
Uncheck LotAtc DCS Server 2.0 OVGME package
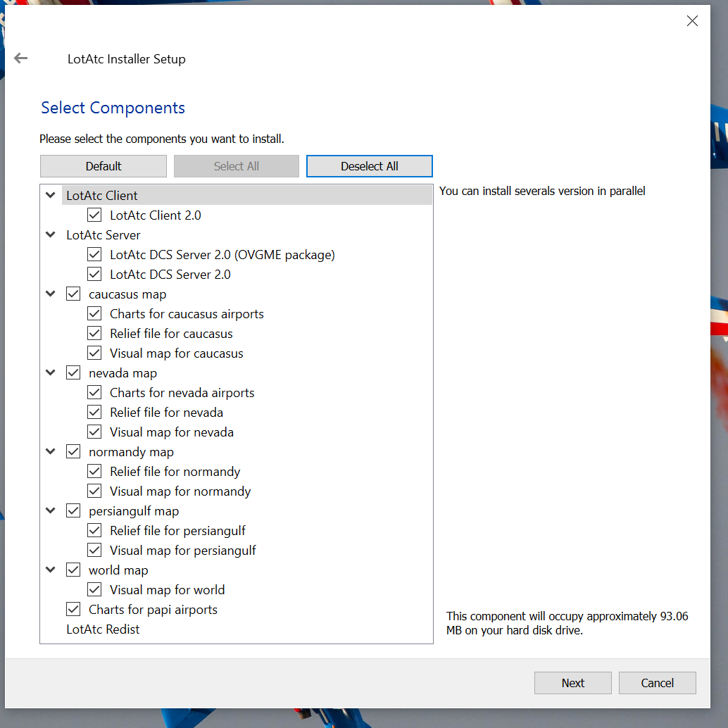point(94,254)
